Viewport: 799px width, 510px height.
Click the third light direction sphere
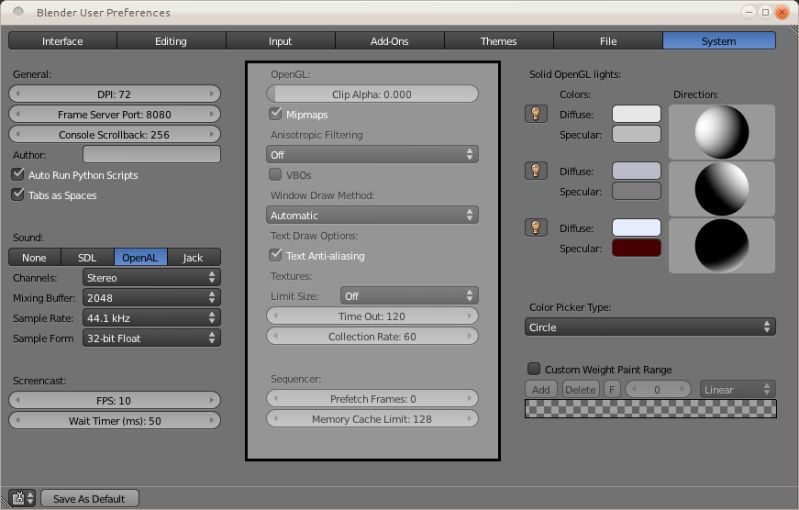tap(722, 246)
